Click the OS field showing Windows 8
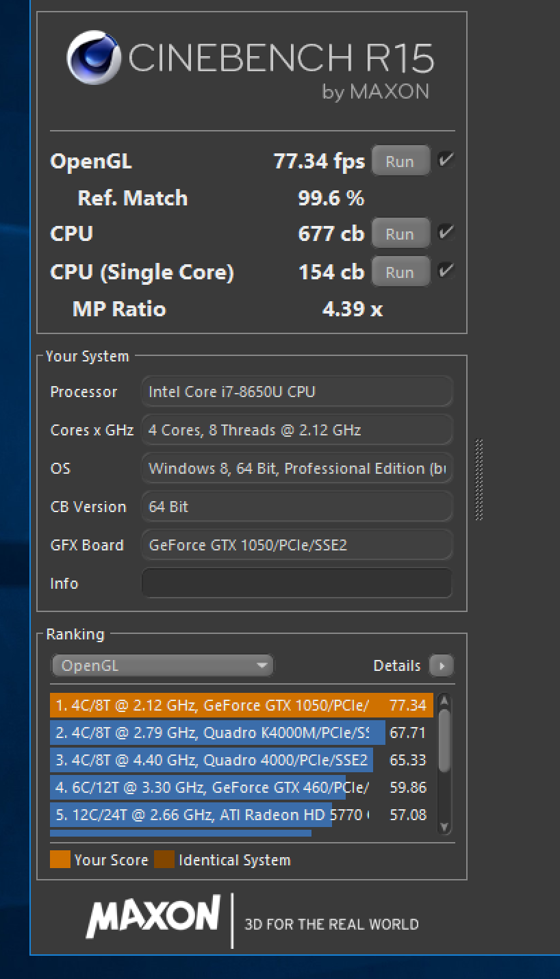The height and width of the screenshot is (979, 560). click(296, 468)
